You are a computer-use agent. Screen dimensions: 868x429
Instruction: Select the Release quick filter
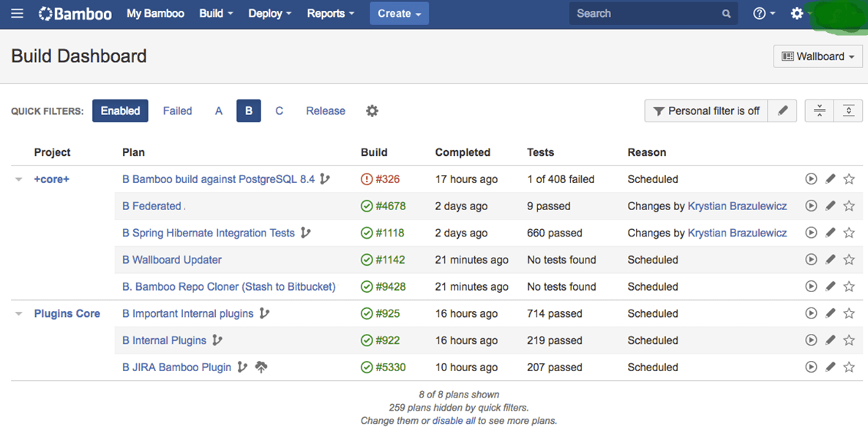pyautogui.click(x=326, y=111)
